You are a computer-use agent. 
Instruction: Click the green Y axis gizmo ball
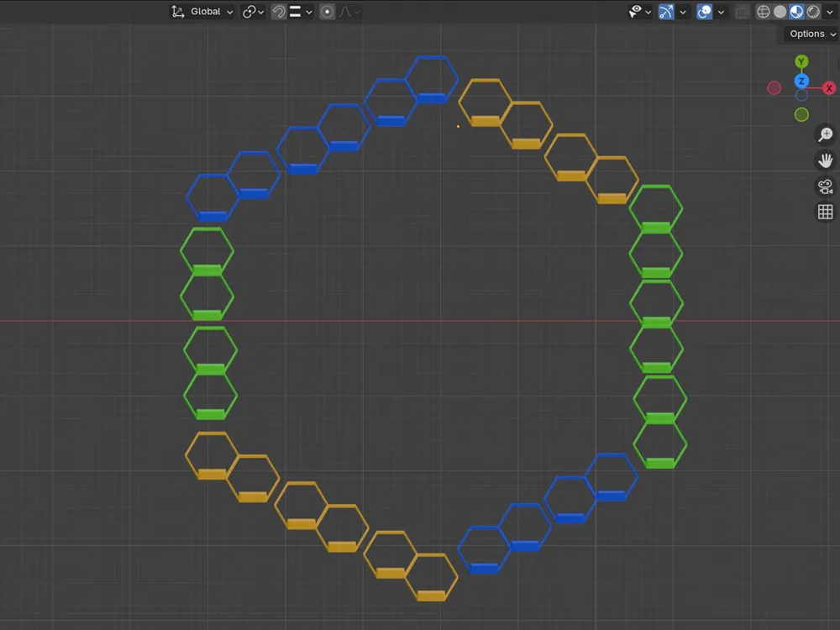(801, 61)
